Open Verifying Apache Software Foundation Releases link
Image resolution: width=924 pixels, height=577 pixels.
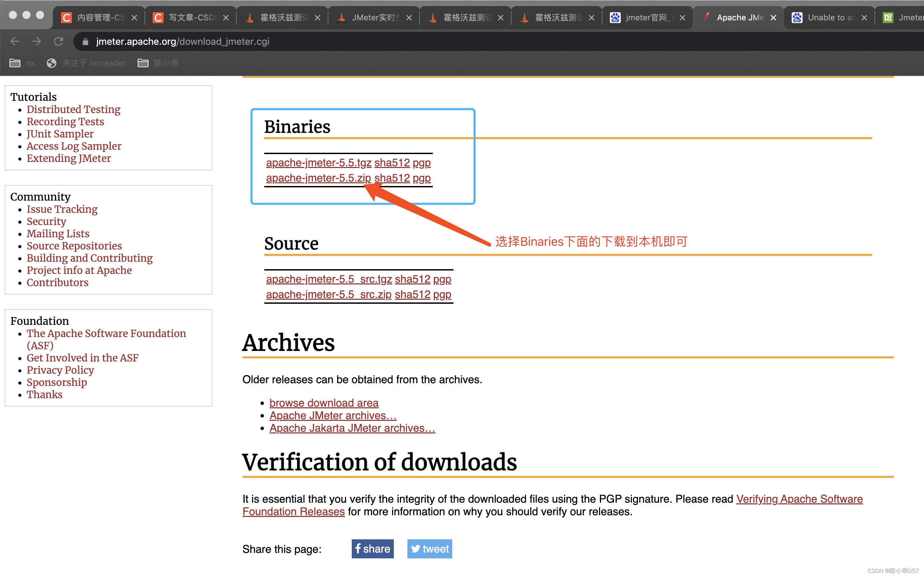point(799,499)
